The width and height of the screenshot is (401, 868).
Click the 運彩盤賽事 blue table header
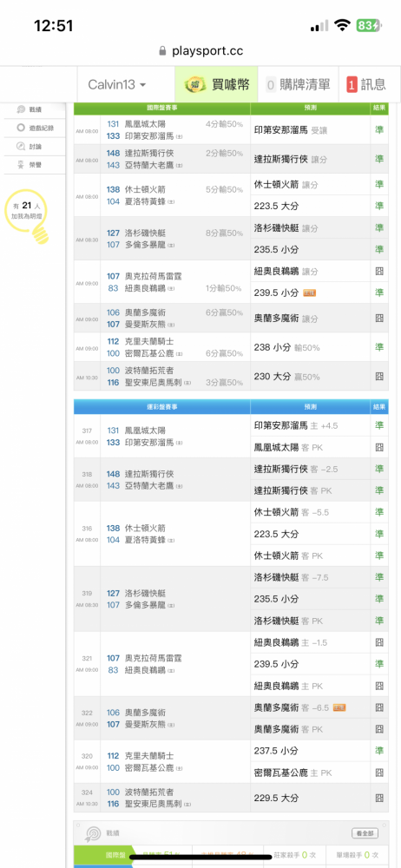[x=161, y=407]
